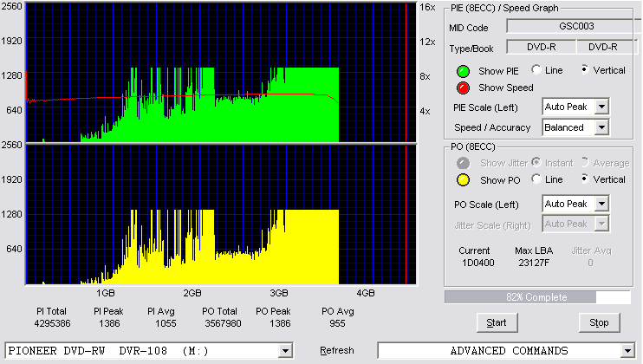Viewport: 643px width, 364px height.
Task: Open Jitter Scale (Right) dropdown arrow
Action: pos(601,224)
